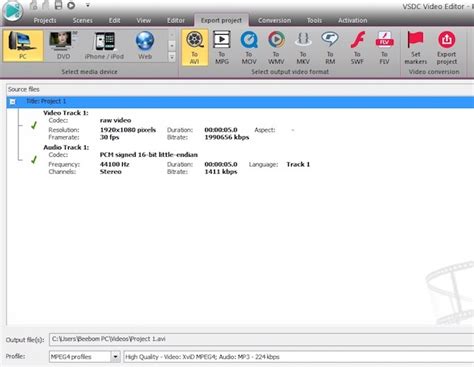This screenshot has width=474, height=367.
Task: Switch to the Edit tab
Action: 114,20
